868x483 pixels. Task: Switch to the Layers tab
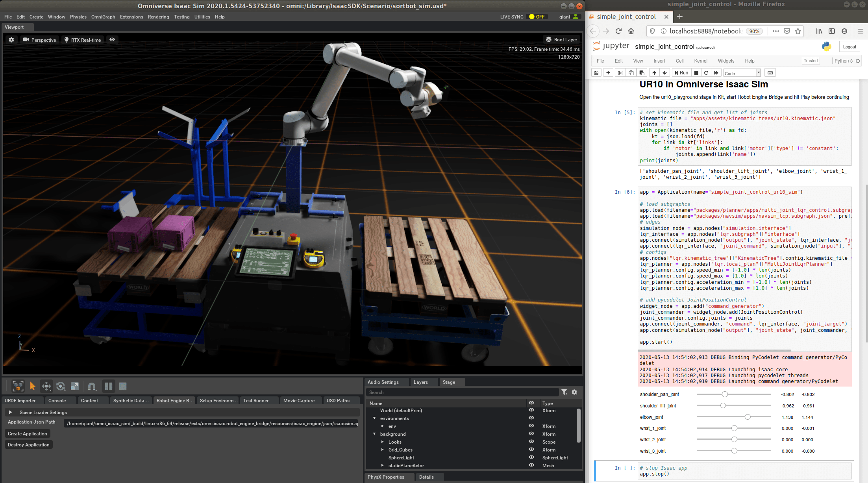coord(420,382)
